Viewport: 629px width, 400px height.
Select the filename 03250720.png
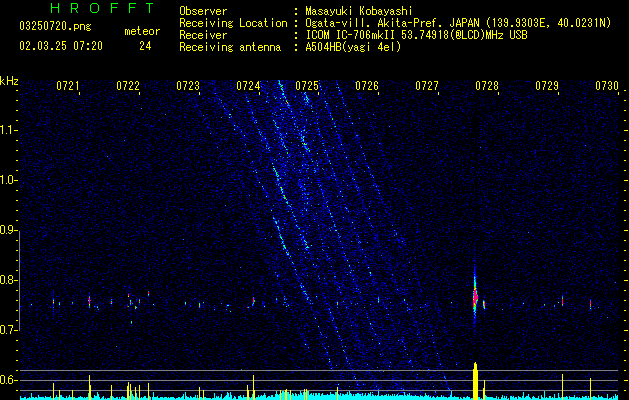click(x=55, y=27)
